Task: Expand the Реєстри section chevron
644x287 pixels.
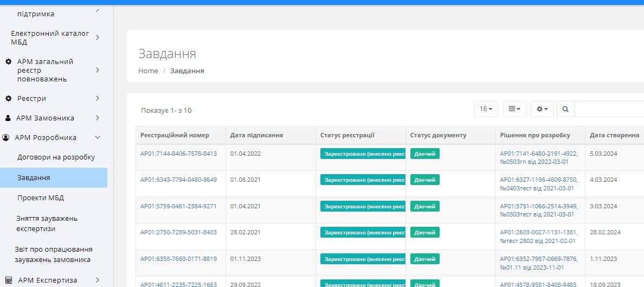Action: click(x=98, y=99)
